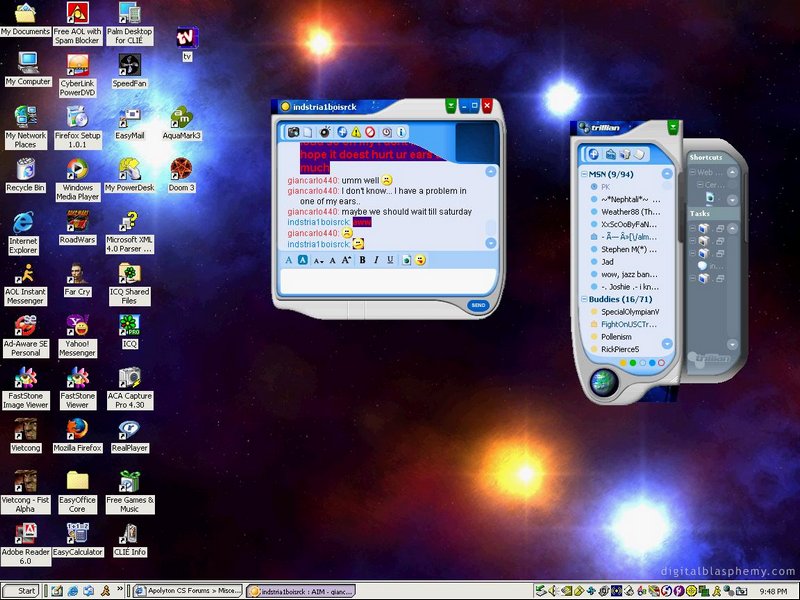
Task: Click the font color A icon
Action: [289, 260]
